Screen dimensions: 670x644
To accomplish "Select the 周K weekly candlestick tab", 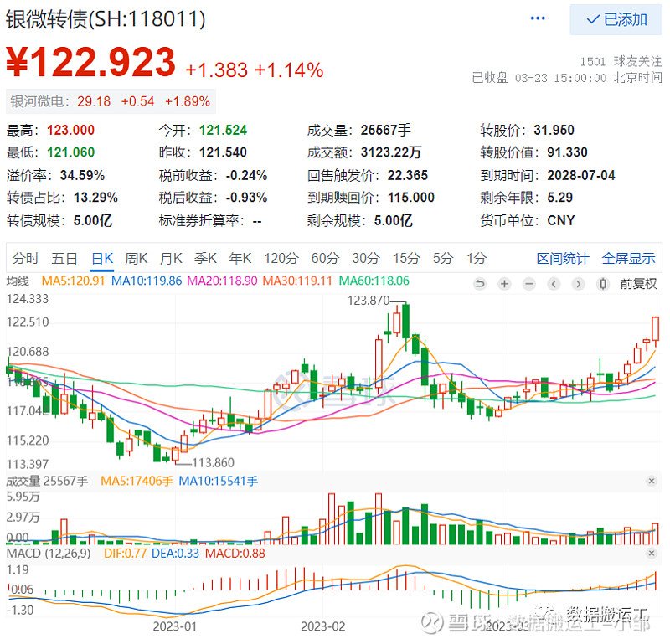I will (x=137, y=258).
